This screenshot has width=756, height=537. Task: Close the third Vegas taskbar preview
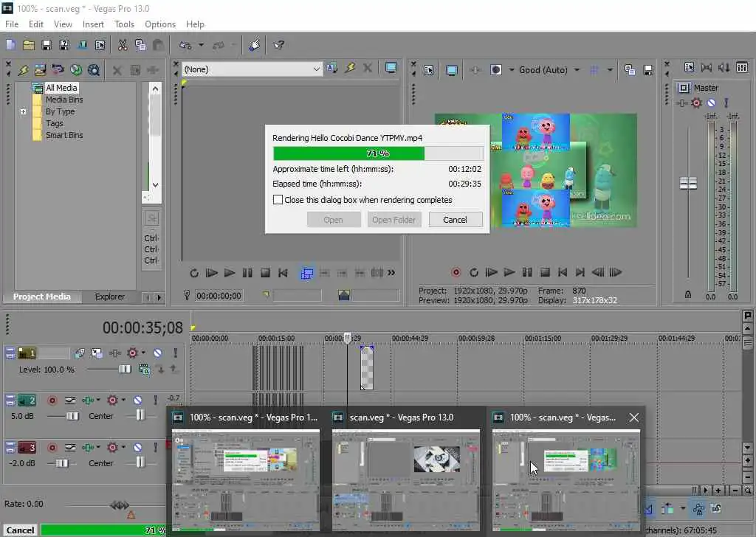(x=634, y=418)
